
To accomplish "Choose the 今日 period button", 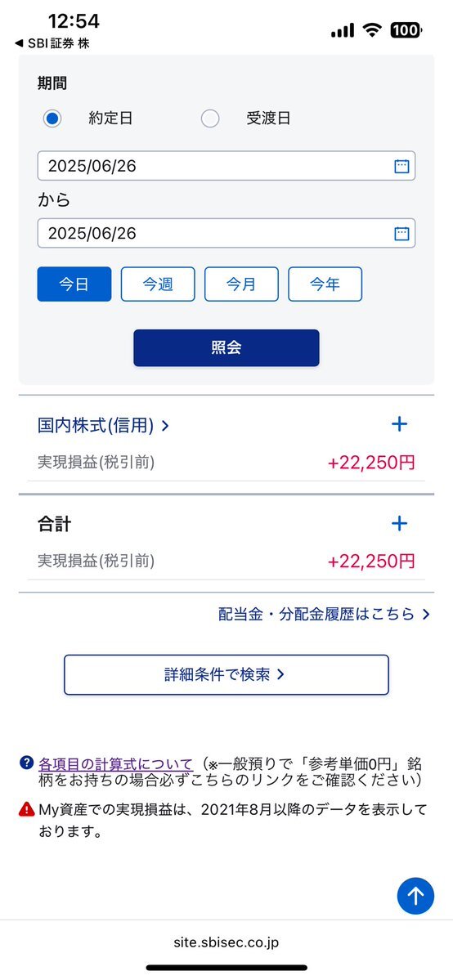I will (x=74, y=284).
